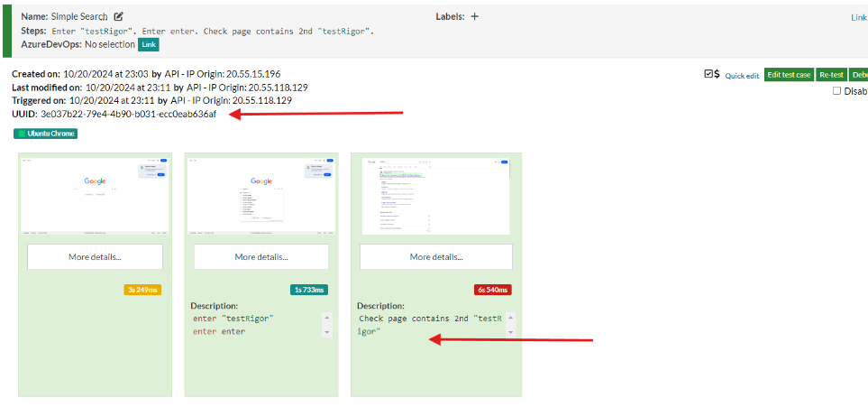Click the dollar sign icon
868x407 pixels.
coord(717,75)
